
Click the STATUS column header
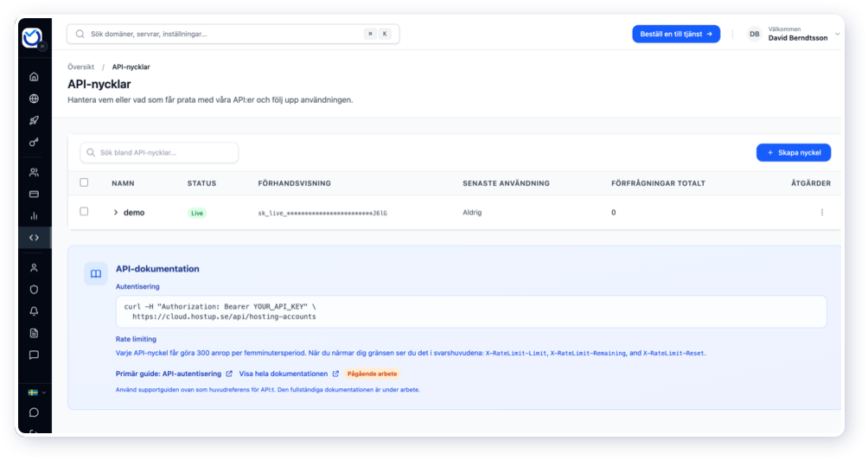(x=201, y=183)
